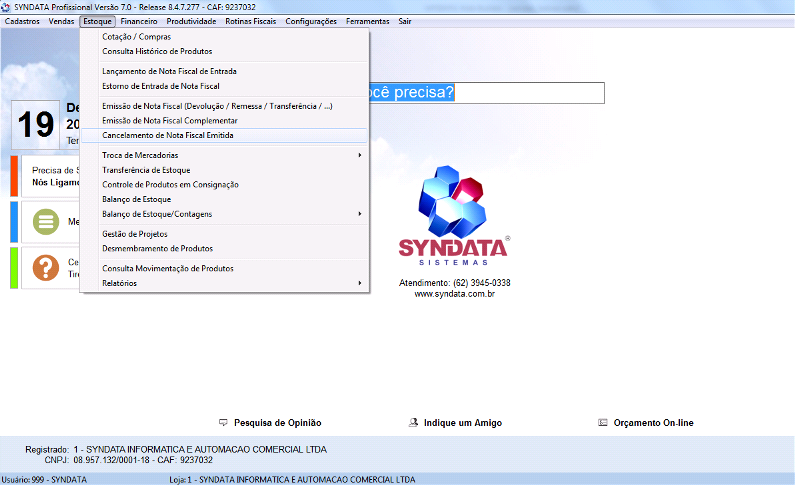
Task: Click the Atendimento phone number text
Action: 454,283
